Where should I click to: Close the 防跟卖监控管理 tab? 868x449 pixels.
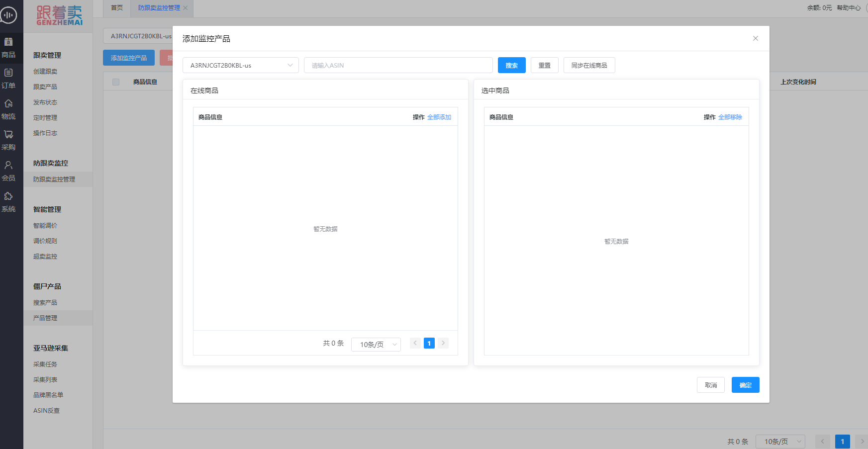coord(186,8)
